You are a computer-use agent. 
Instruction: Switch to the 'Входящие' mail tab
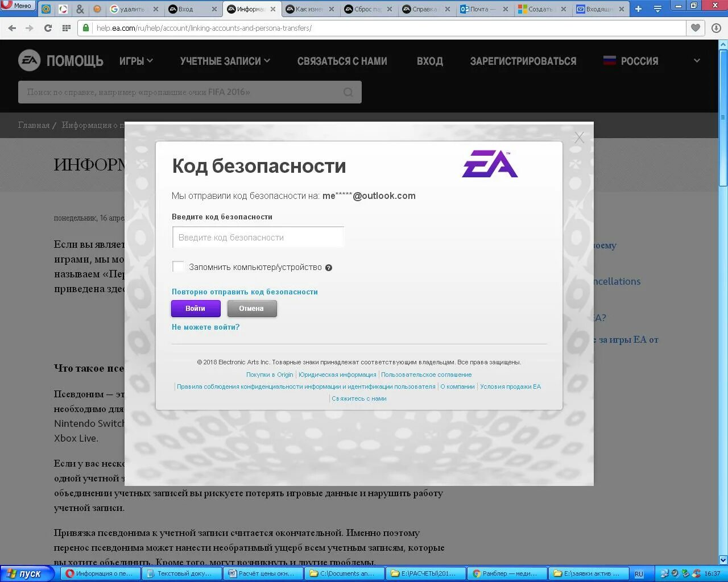click(x=601, y=9)
